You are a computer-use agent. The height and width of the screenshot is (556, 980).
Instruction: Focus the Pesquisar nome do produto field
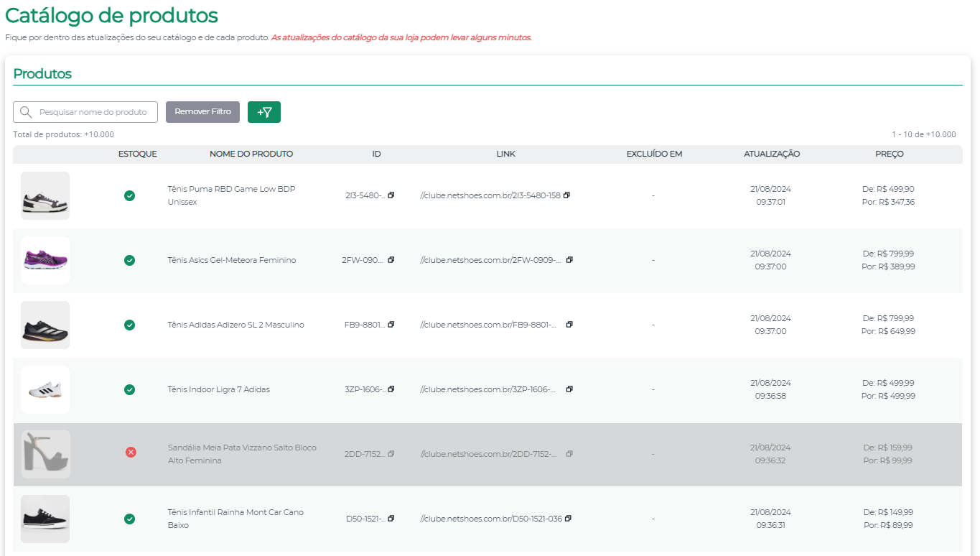click(85, 112)
